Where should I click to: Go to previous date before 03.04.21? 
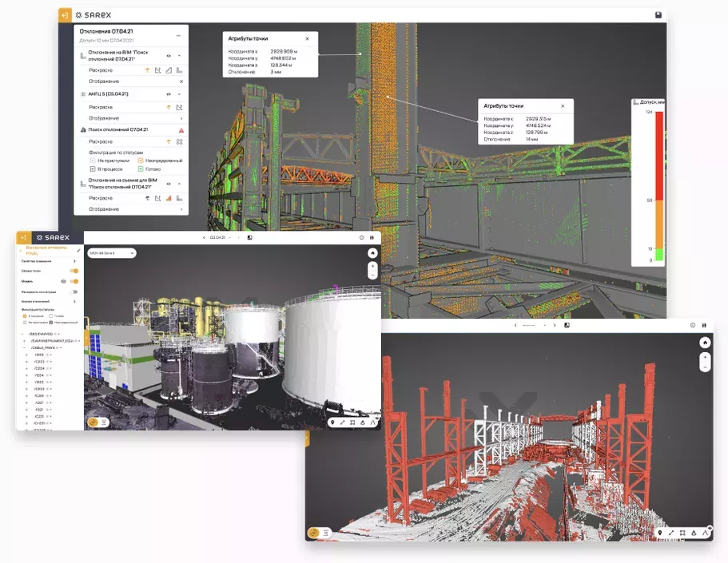(x=203, y=237)
